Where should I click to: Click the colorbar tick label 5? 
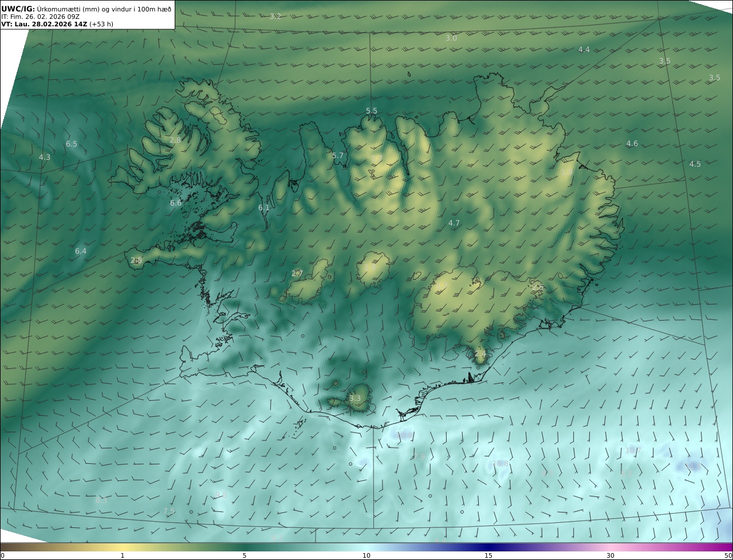point(245,555)
